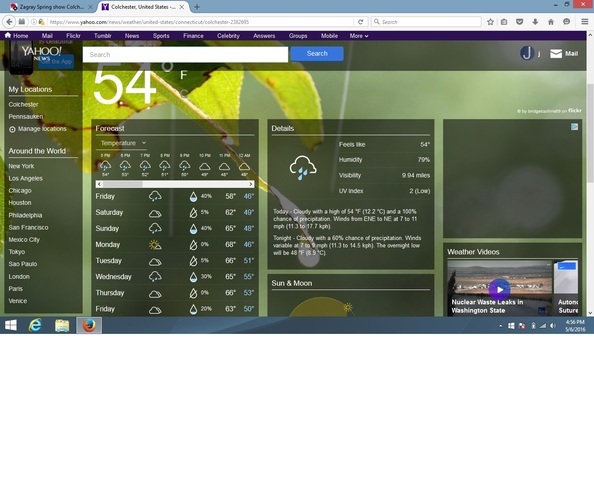Select Pennsauken under My Locations
Viewport: 594px width, 480px height.
coord(26,116)
